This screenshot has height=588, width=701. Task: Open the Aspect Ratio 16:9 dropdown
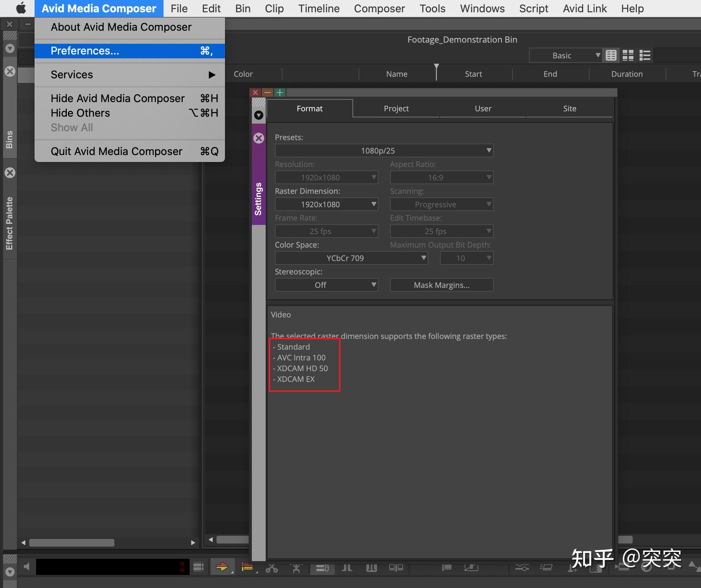pos(441,177)
